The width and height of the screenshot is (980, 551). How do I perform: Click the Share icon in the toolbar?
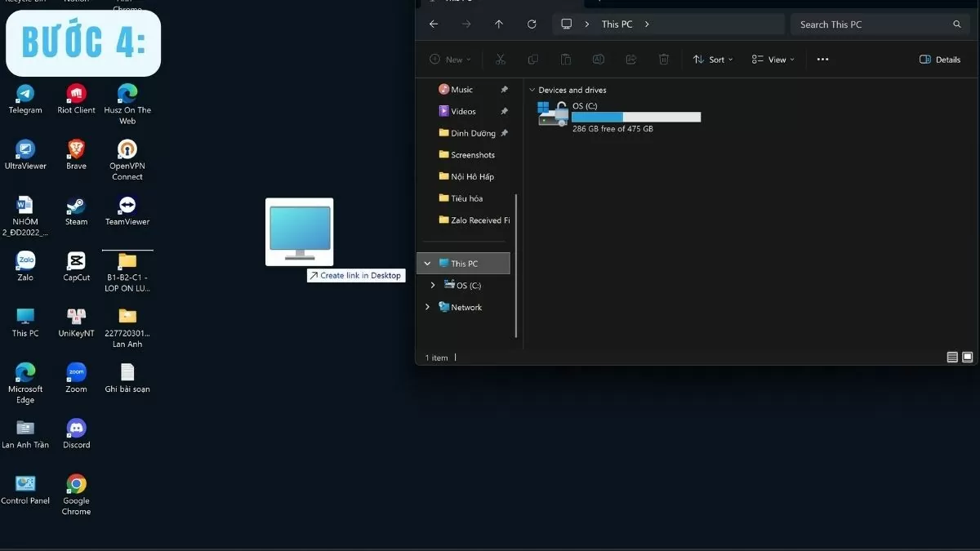(630, 59)
